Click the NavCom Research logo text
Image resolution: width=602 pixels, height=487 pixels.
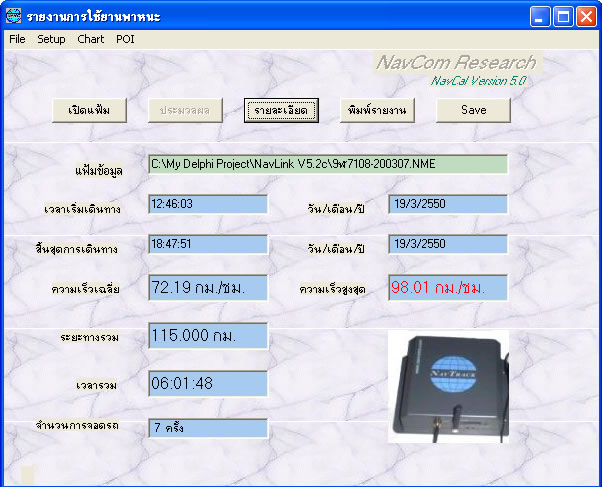pyautogui.click(x=457, y=62)
